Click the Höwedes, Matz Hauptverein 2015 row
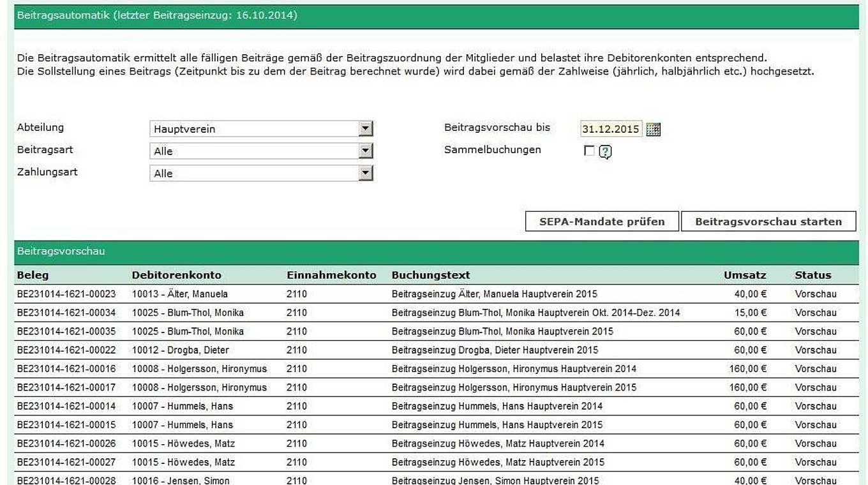Screen dimensions: 868x485 click(x=497, y=462)
